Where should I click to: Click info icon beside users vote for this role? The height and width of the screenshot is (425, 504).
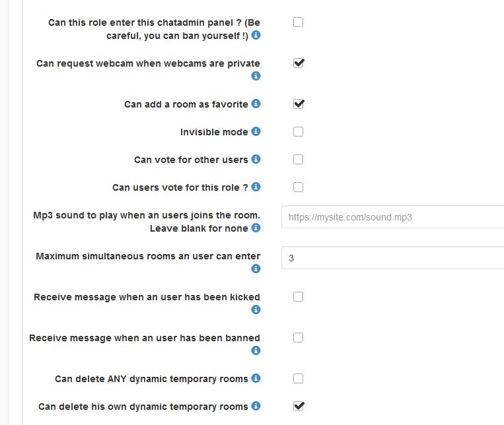tap(256, 187)
